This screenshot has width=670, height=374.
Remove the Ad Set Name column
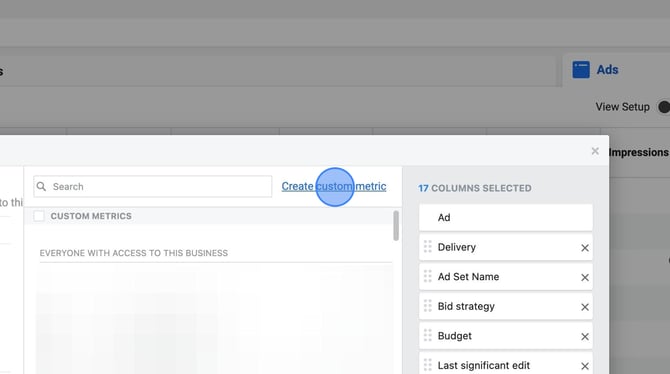(585, 277)
